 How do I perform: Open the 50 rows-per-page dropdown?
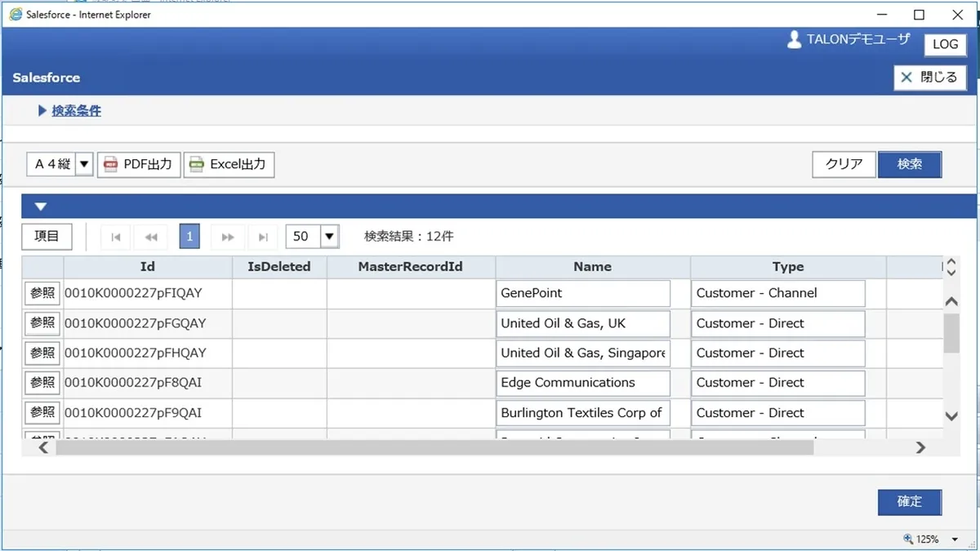(x=329, y=237)
